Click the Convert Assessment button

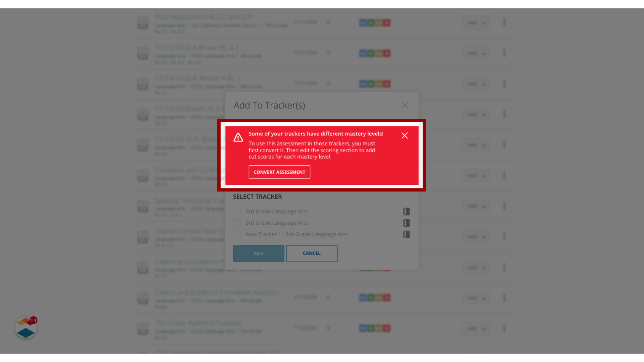279,172
